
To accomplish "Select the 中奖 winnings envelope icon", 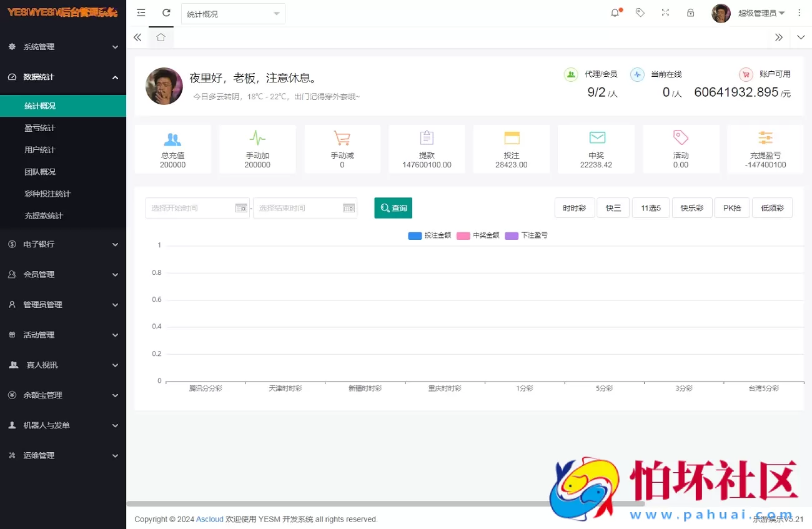I will 597,138.
